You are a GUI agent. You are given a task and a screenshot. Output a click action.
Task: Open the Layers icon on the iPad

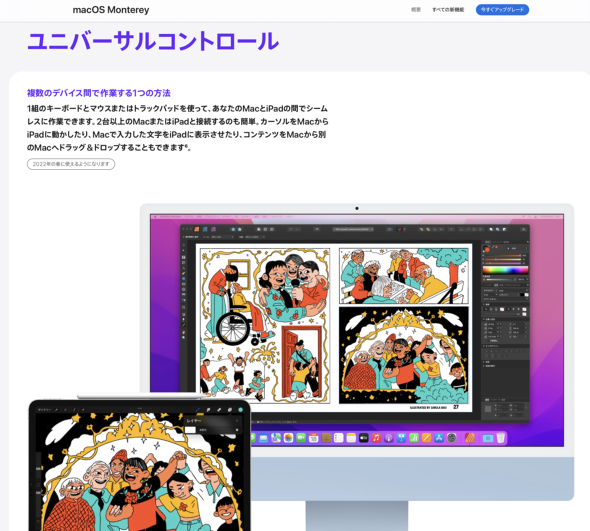(230, 409)
